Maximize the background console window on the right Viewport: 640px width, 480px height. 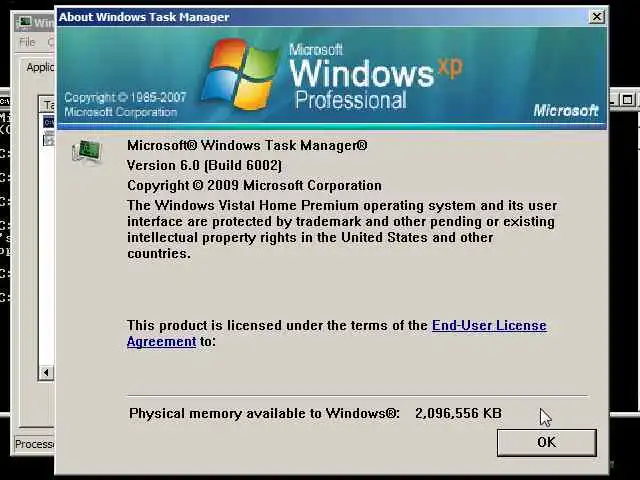tap(628, 100)
